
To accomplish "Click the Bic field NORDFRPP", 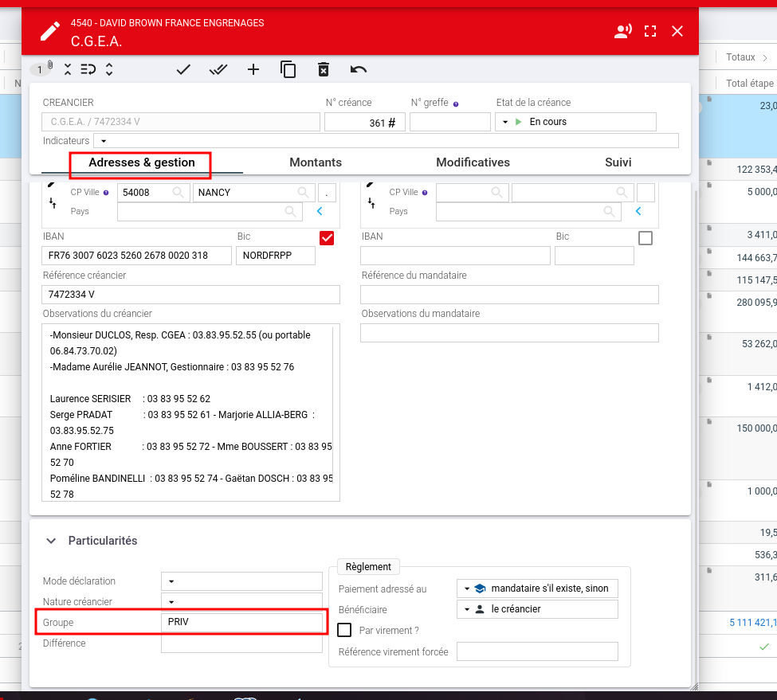I will coord(276,256).
